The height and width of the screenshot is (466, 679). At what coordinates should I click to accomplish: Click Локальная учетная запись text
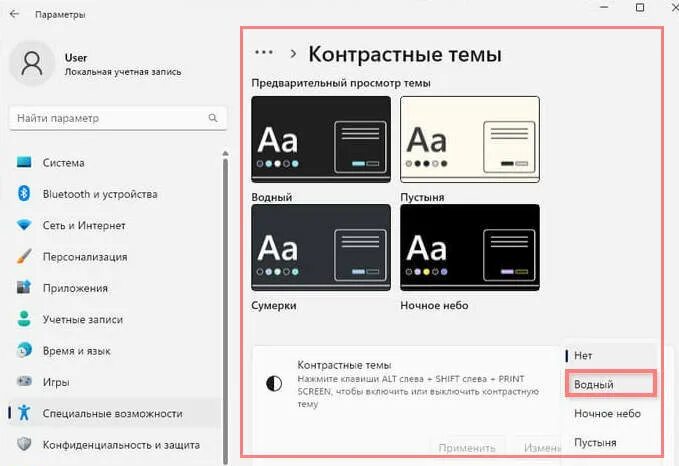(123, 72)
